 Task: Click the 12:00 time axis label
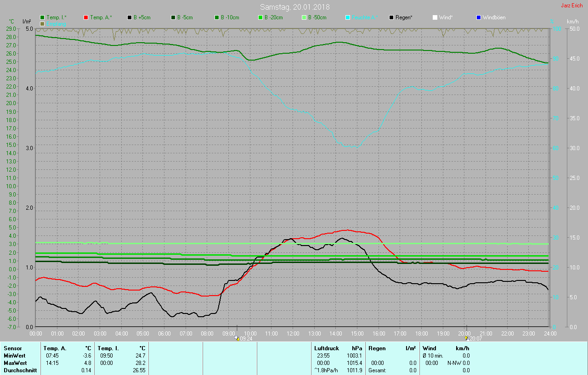click(293, 333)
